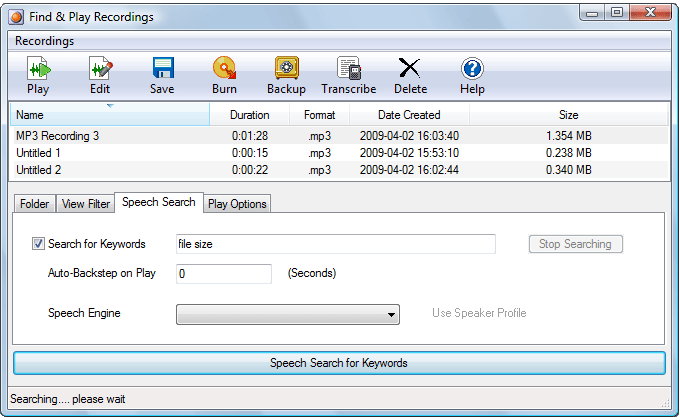680x420 pixels.
Task: Open the Backup safe icon
Action: [x=286, y=69]
